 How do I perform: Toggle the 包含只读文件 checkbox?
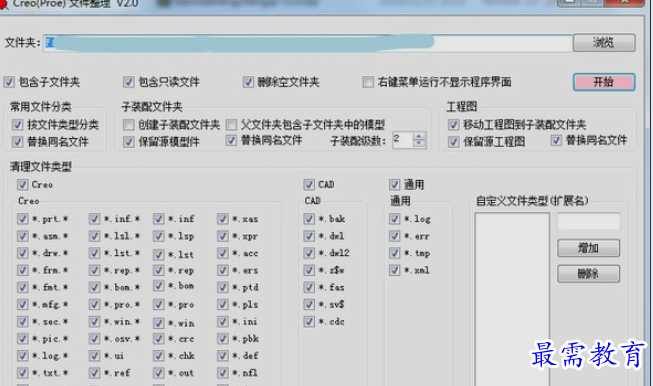pyautogui.click(x=129, y=82)
